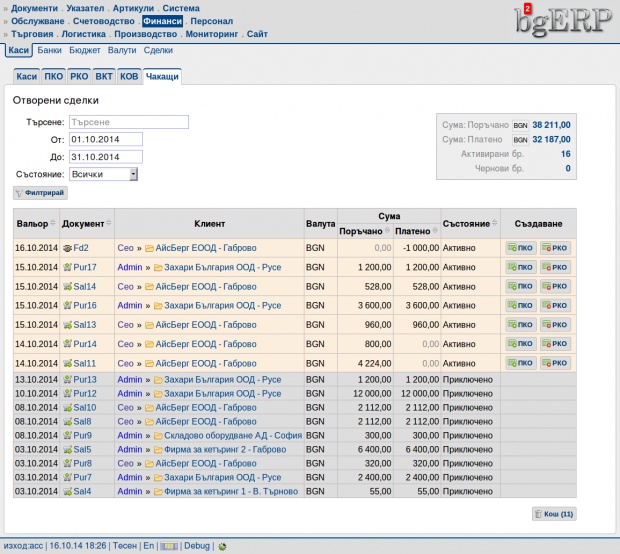Click the Pur13 purchase icon

67,380
